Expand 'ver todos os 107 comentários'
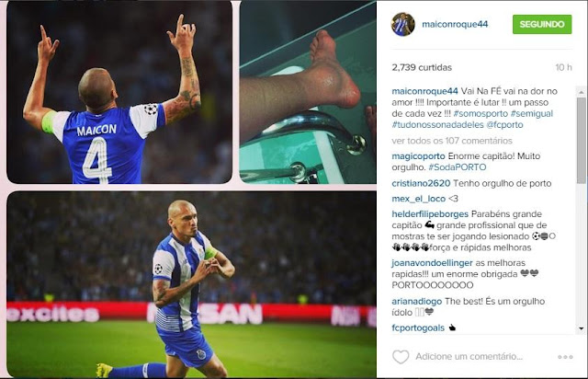Viewport: 588px width, 379px height. (452, 141)
